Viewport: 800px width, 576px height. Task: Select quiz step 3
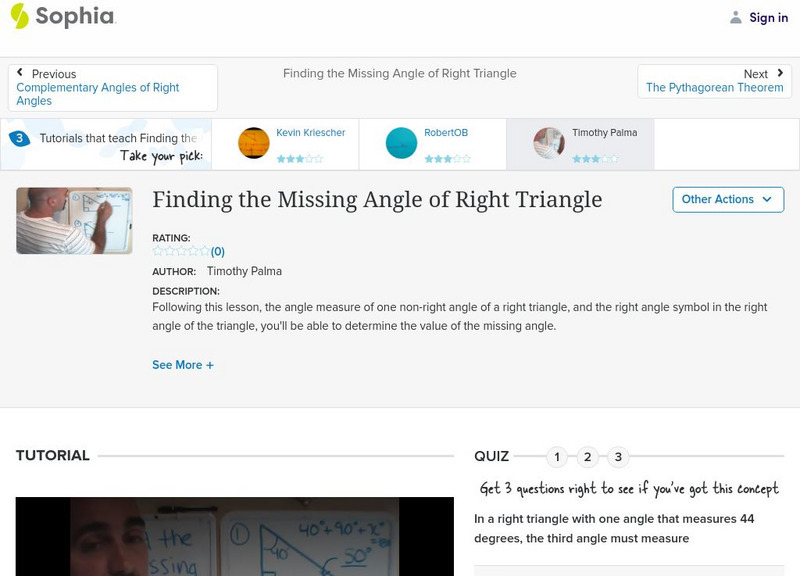(620, 455)
